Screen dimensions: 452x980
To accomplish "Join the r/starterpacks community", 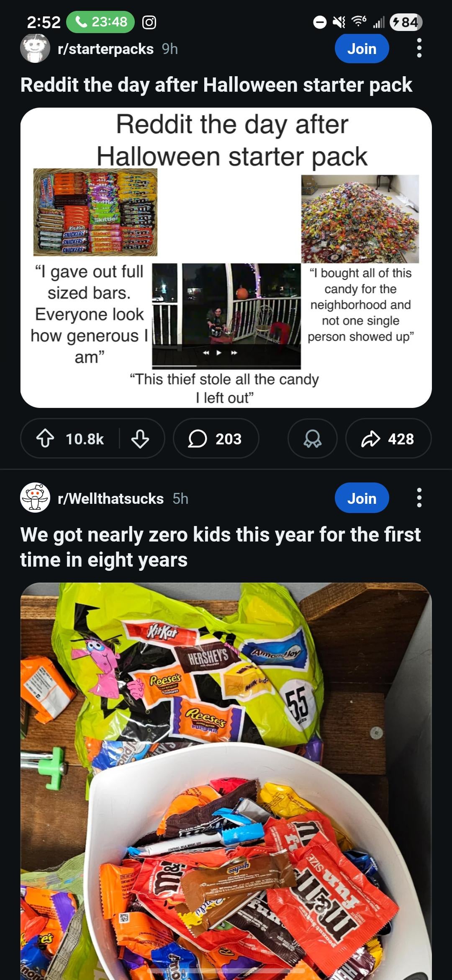I will tap(362, 49).
